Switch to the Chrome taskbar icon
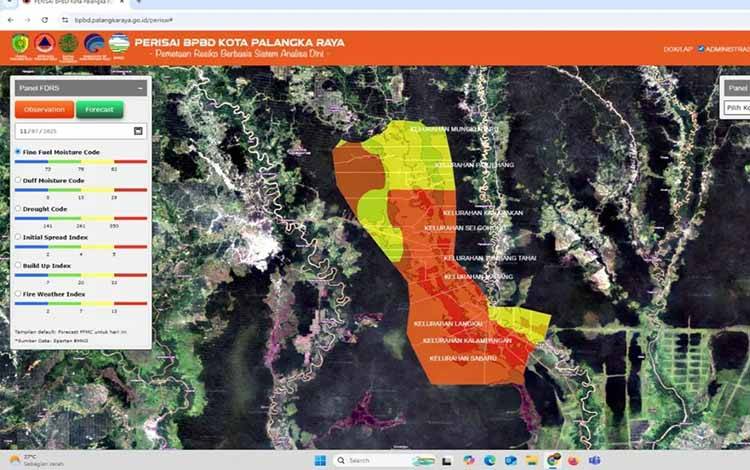This screenshot has width=750, height=470. (x=552, y=460)
